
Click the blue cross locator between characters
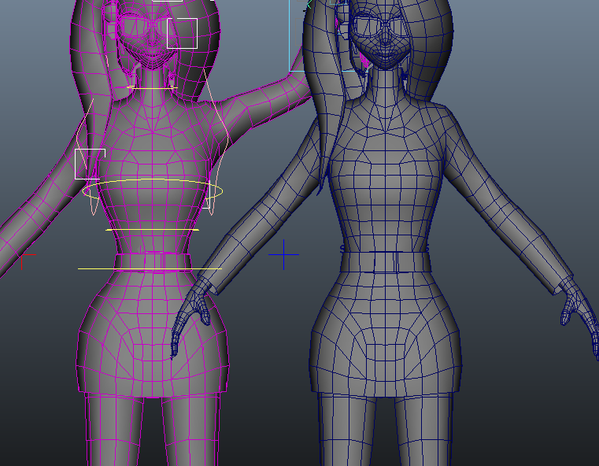tap(284, 254)
